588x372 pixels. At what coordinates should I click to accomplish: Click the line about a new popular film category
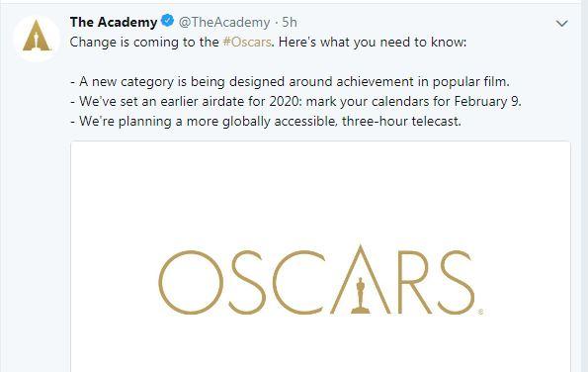[x=291, y=81]
